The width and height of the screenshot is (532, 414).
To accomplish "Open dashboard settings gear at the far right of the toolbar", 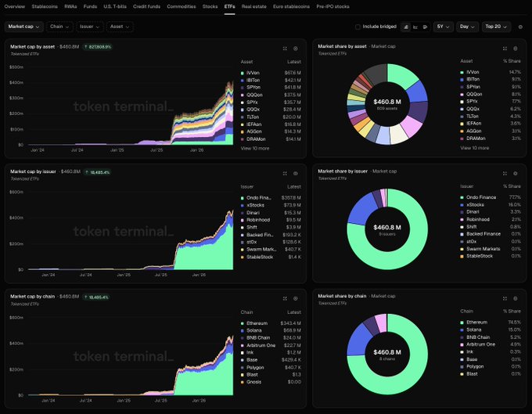I will coord(520,27).
